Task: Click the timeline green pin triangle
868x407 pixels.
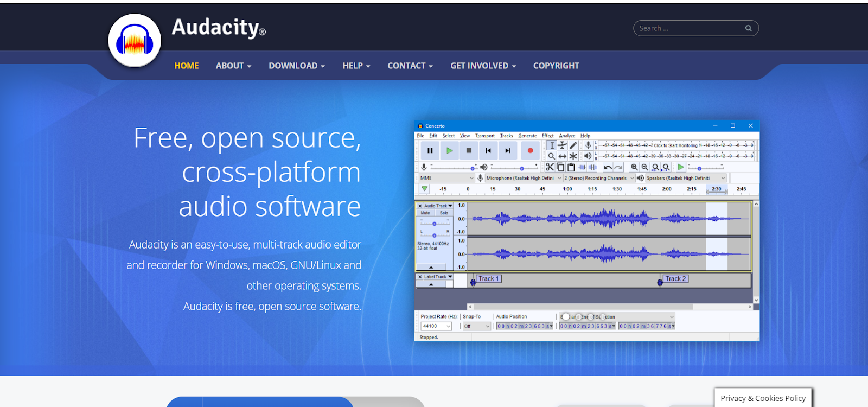Action: click(x=424, y=189)
